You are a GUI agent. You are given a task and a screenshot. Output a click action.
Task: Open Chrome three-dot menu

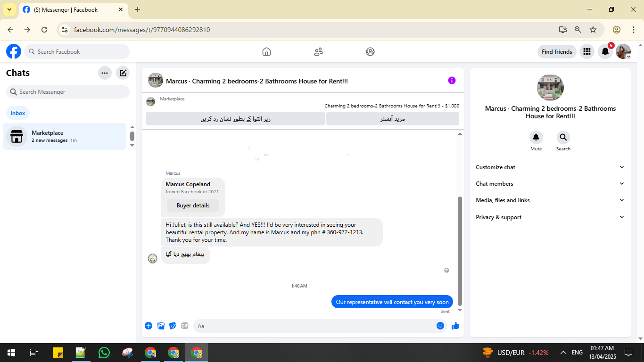point(634,30)
